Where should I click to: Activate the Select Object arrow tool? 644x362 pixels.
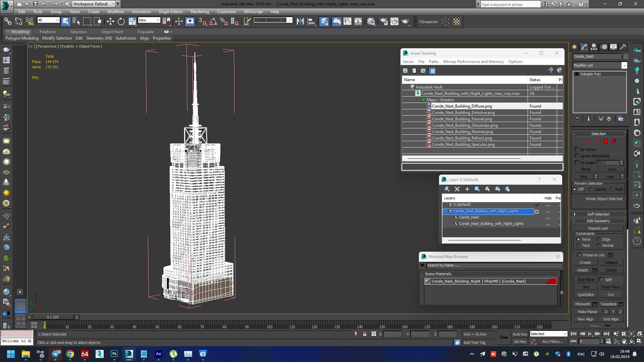point(66,21)
